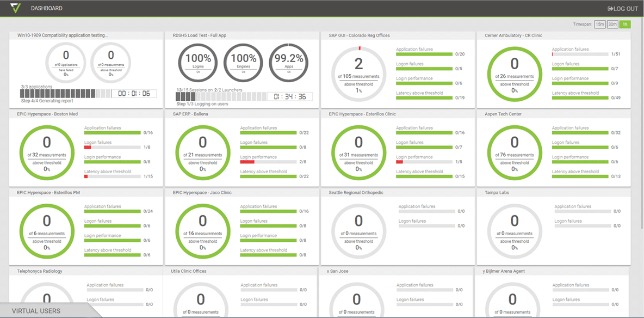
Task: Click the gauge showing 0 of 26 measurements
Action: 514,74
